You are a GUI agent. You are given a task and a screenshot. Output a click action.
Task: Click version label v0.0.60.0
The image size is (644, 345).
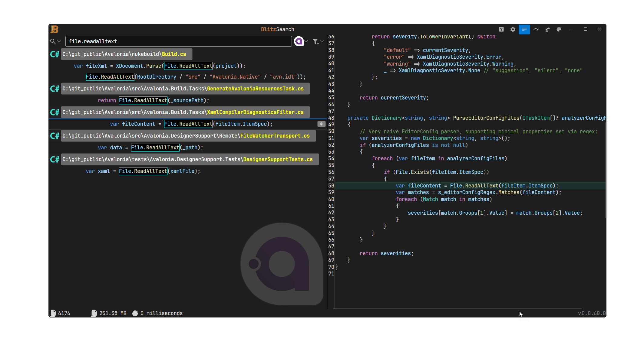pyautogui.click(x=592, y=313)
